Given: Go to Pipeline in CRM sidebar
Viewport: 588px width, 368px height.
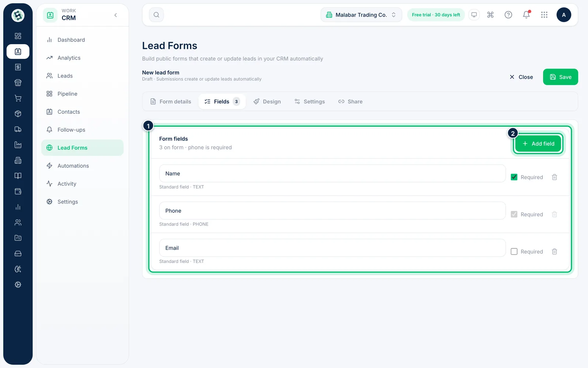Looking at the screenshot, I should tap(82, 94).
